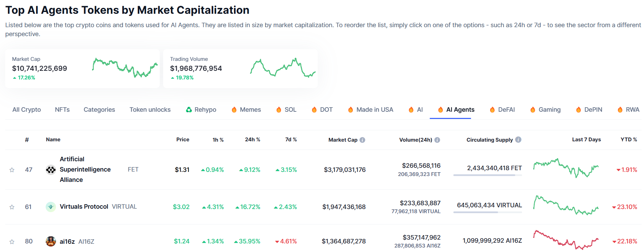Sort table by YTD % column
Screen dimensions: 644x252
629,140
